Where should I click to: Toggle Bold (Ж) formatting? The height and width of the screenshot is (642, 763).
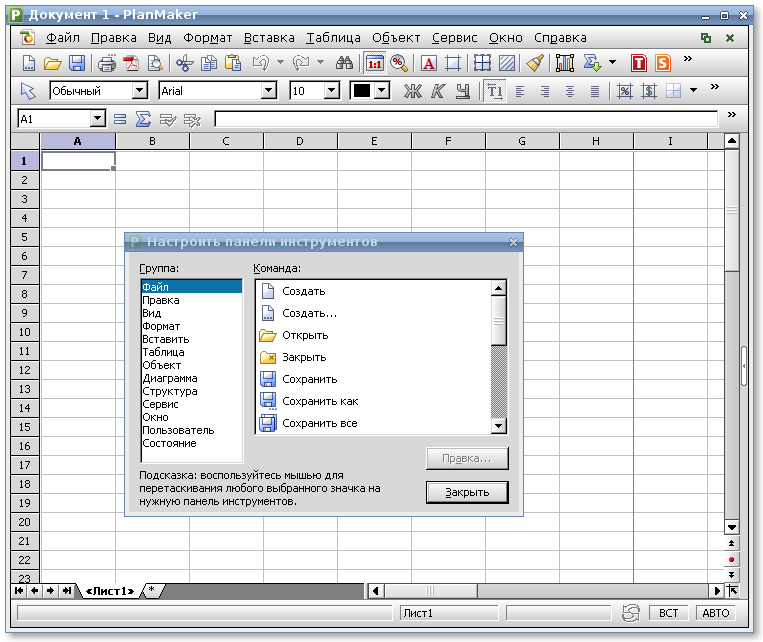413,91
